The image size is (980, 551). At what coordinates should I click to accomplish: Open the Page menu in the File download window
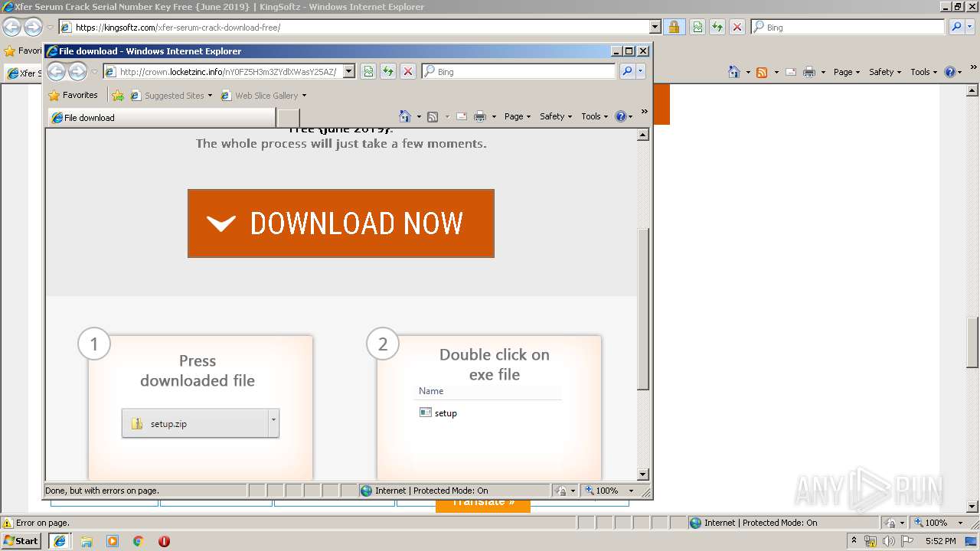518,116
